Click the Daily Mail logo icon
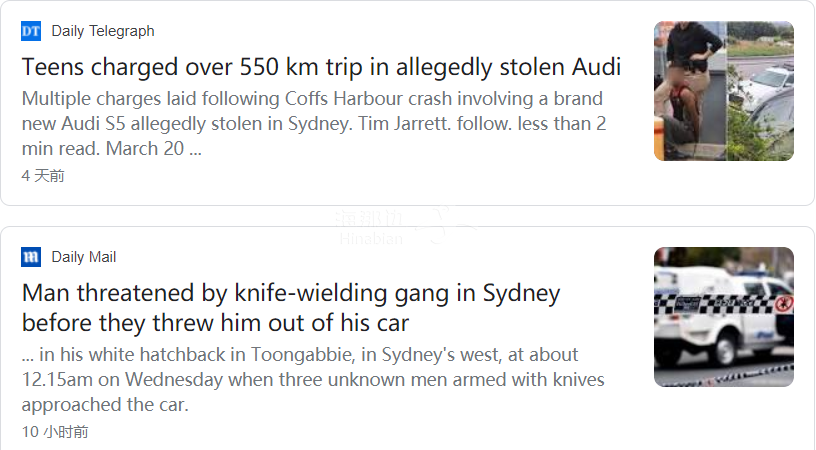 (x=31, y=257)
